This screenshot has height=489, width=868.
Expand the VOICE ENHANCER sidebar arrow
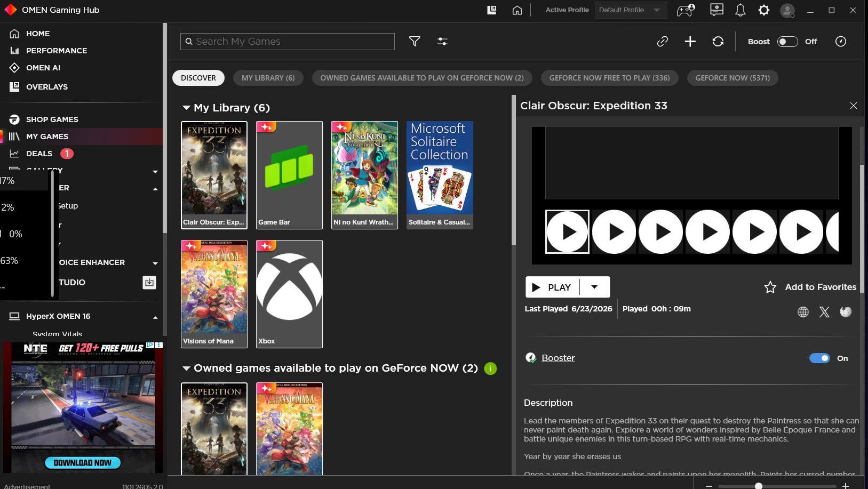pyautogui.click(x=155, y=263)
